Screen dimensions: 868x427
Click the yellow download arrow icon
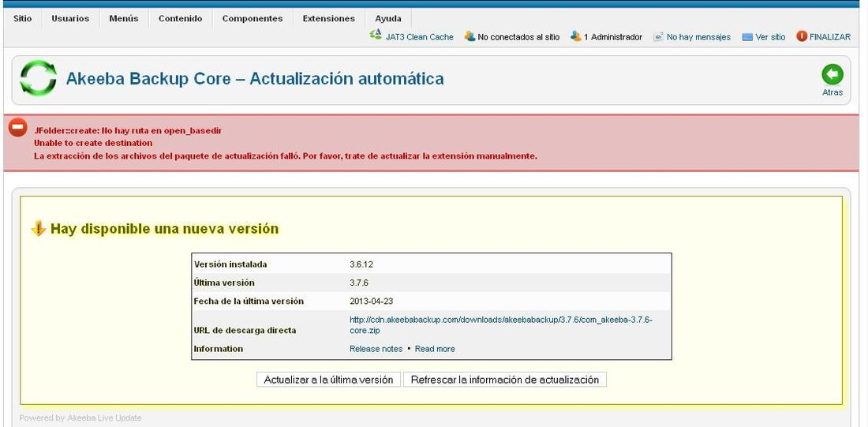38,228
